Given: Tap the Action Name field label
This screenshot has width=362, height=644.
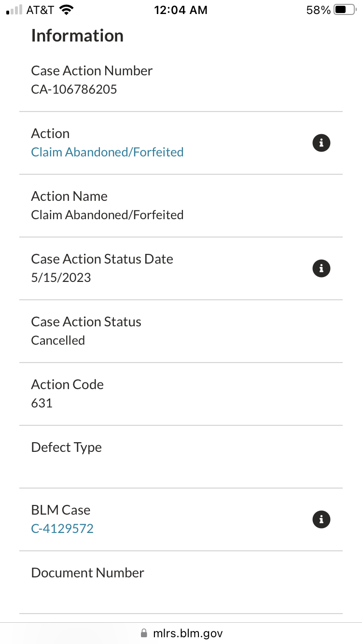Looking at the screenshot, I should 69,196.
